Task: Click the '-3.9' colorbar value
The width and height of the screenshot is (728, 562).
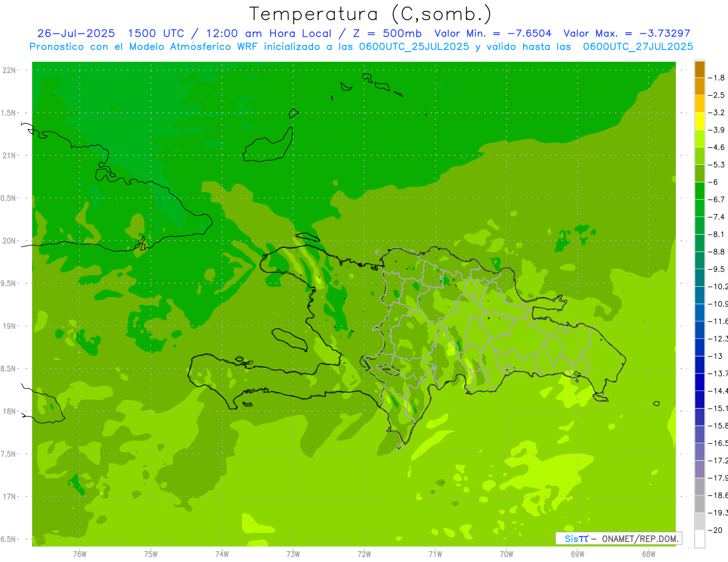Action: click(x=718, y=130)
